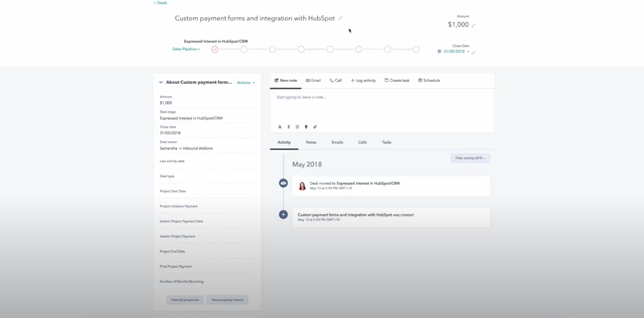
Task: Open text formatting (A) in note editor
Action: coord(280,127)
